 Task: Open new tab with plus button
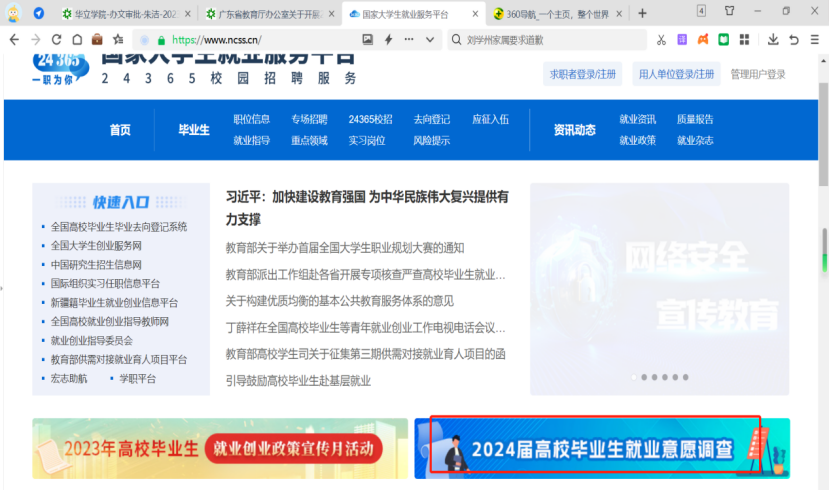click(x=642, y=13)
